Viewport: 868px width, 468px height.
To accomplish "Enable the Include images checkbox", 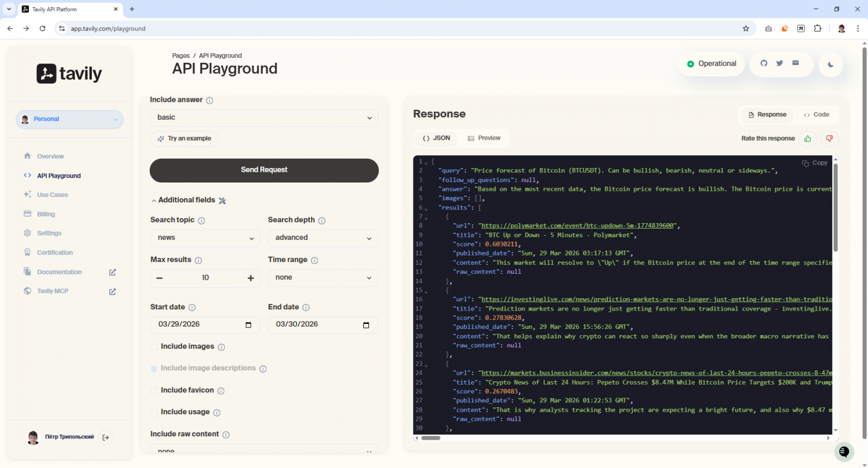I will click(x=154, y=347).
